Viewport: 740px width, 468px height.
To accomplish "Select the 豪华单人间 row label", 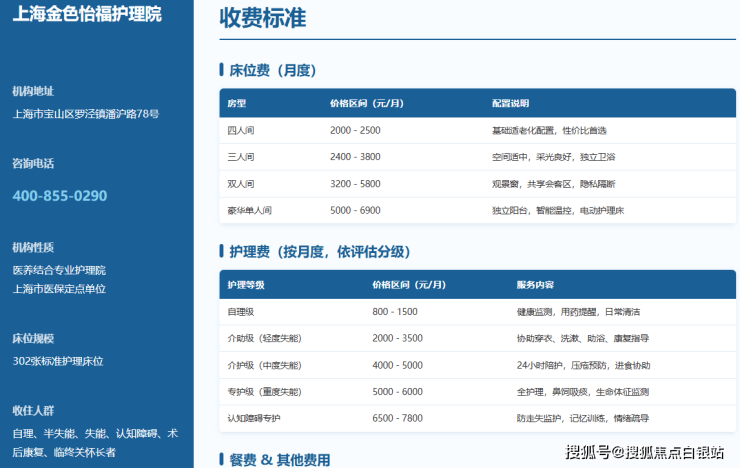I will [x=250, y=210].
